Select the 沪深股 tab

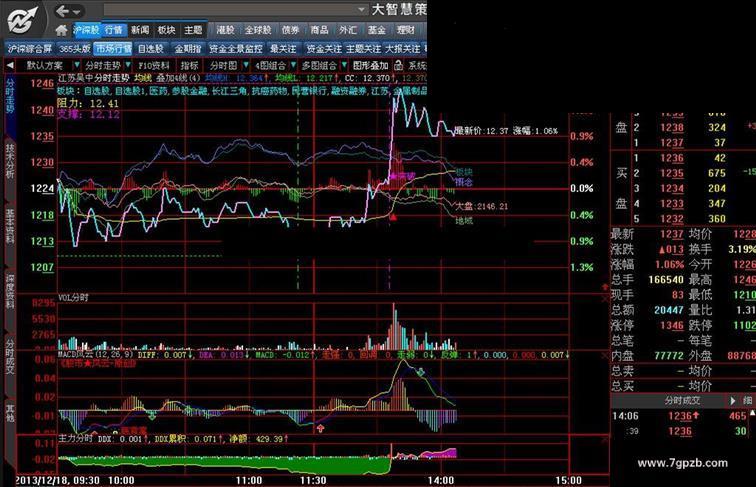tap(86, 30)
